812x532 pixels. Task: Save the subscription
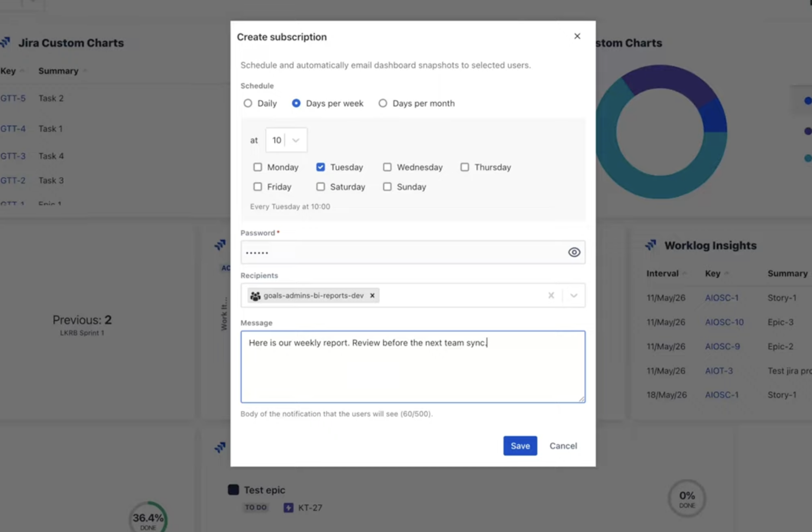pos(520,446)
